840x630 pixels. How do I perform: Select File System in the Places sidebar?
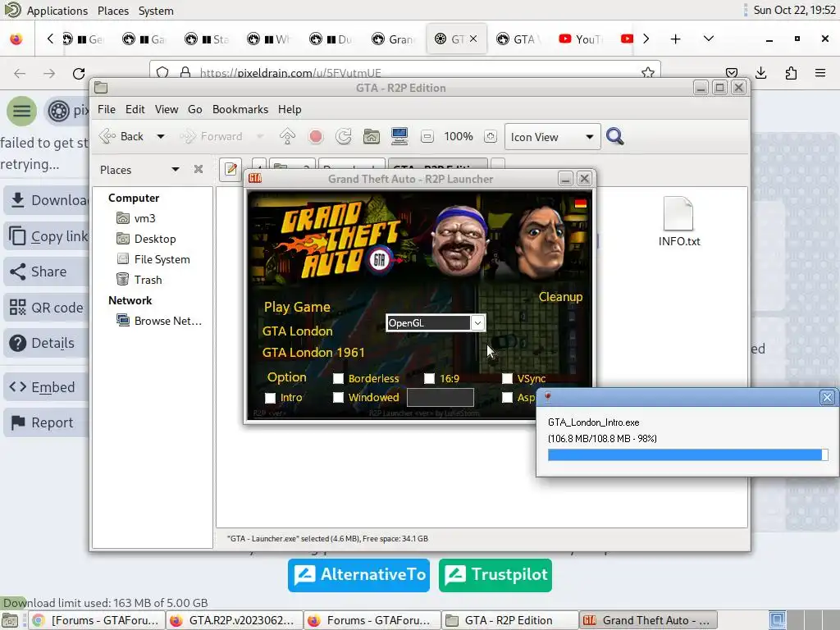point(162,259)
